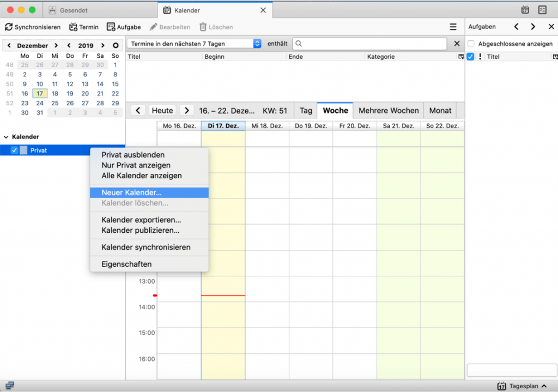Collapse the Kalender list section
This screenshot has height=392, width=558.
click(x=6, y=137)
